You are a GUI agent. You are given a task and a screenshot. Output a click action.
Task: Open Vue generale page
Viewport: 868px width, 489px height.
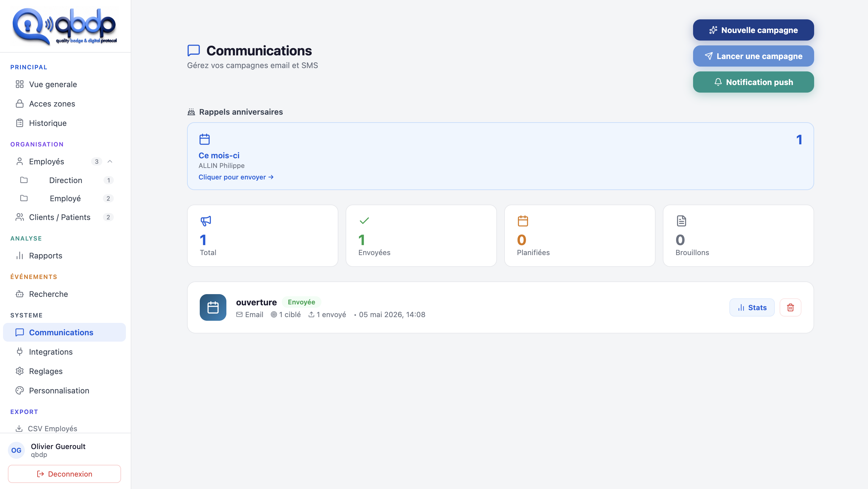[x=64, y=84]
